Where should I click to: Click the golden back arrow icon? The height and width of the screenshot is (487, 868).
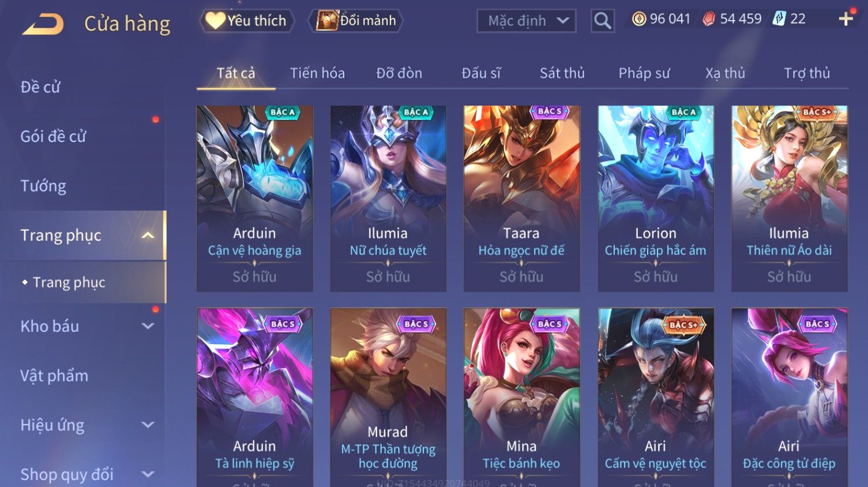[x=43, y=24]
